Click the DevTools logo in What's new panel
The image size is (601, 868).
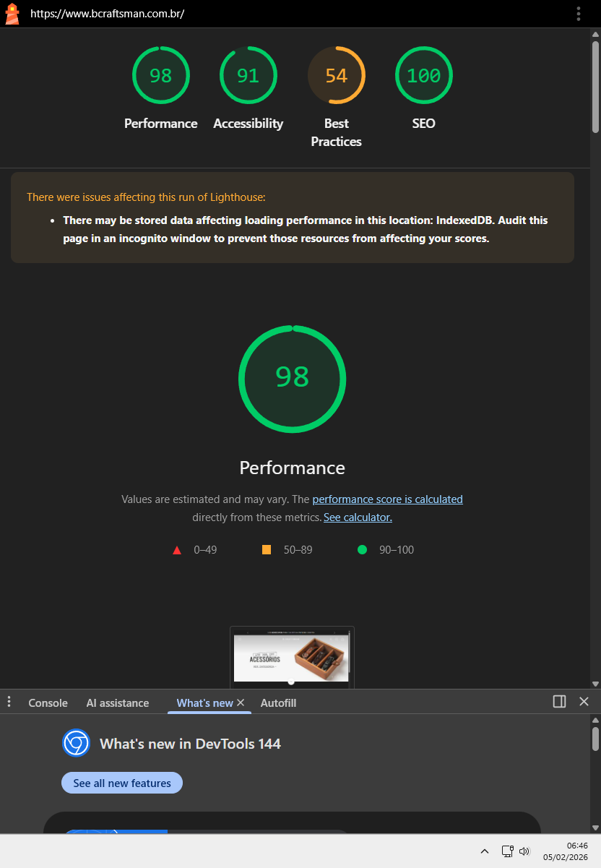76,743
